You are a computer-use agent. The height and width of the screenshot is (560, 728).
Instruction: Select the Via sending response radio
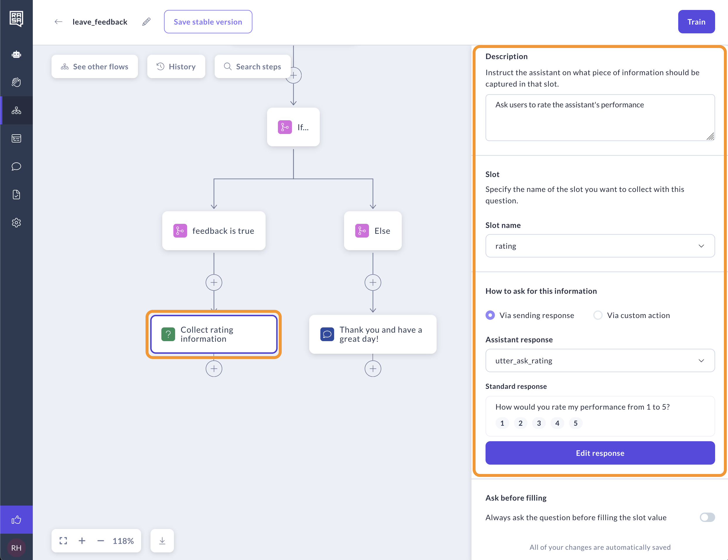[490, 315]
